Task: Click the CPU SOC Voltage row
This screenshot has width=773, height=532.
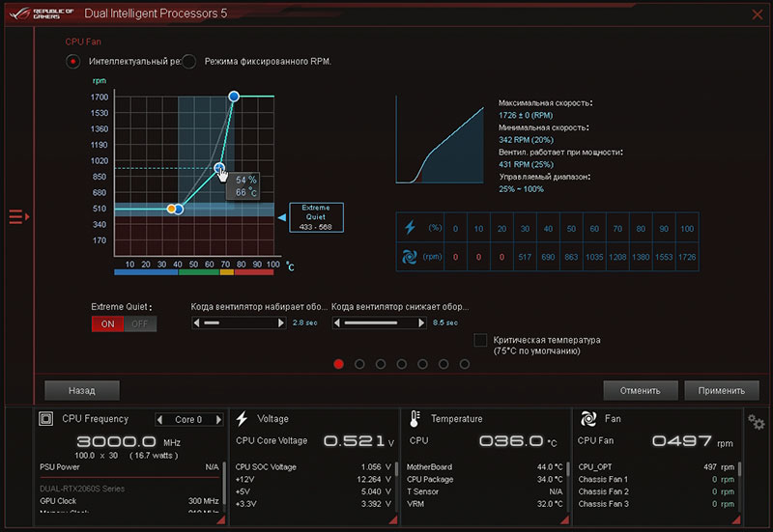Action: [313, 467]
